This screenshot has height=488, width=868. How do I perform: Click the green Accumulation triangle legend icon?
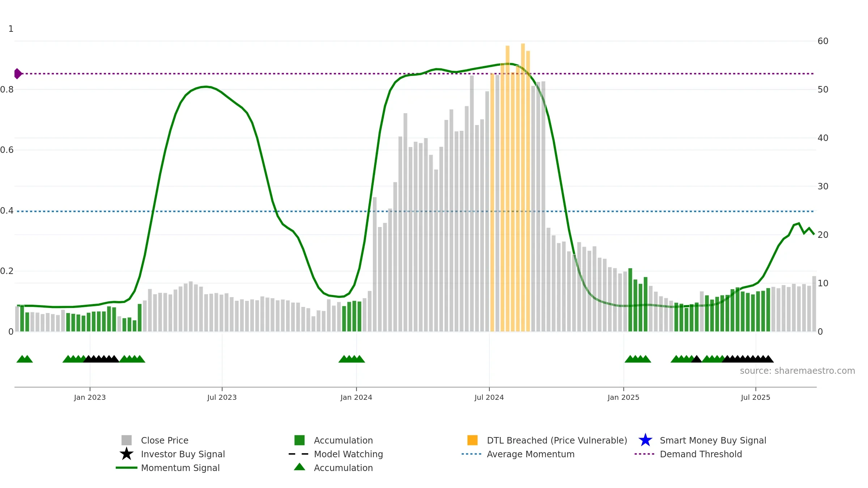pos(299,467)
